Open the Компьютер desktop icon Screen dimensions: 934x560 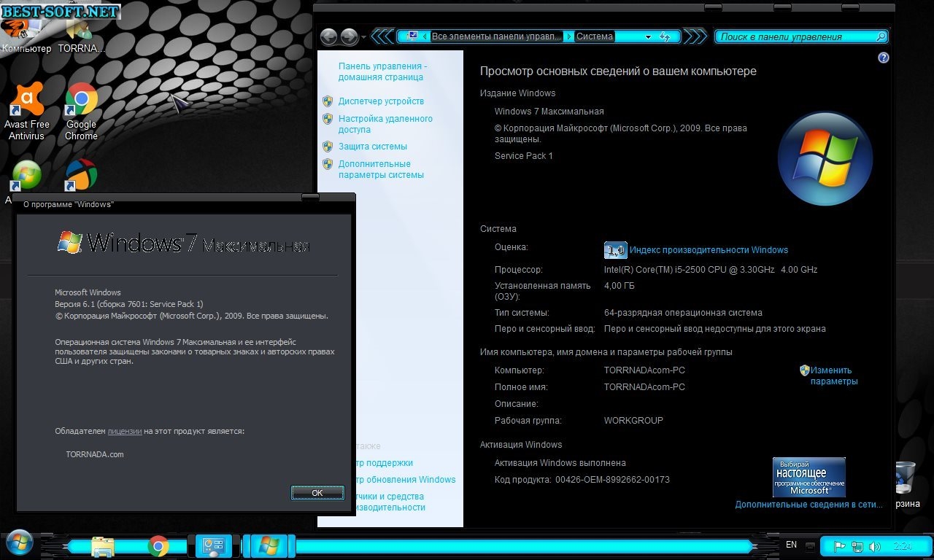click(26, 35)
